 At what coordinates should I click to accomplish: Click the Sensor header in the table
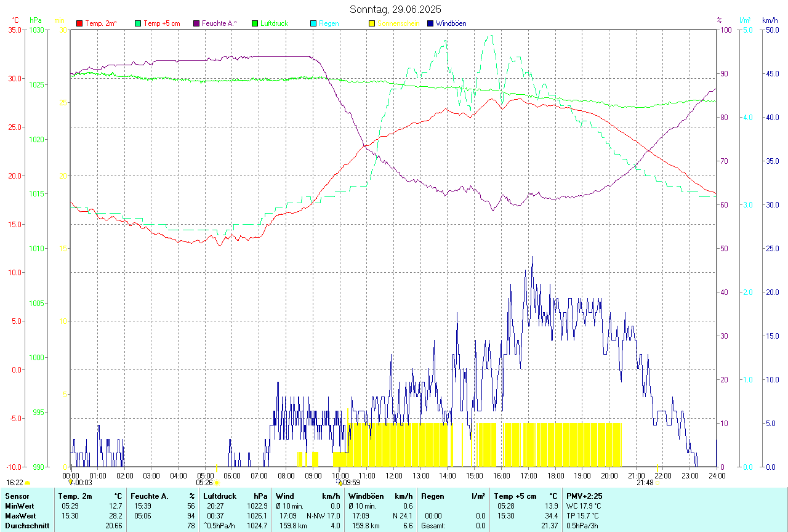17,496
